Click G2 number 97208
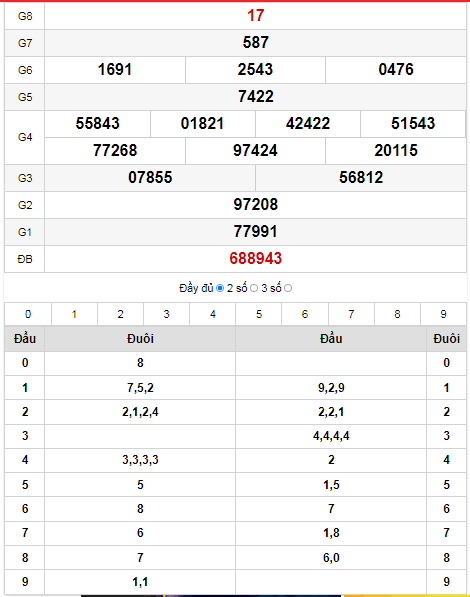The width and height of the screenshot is (470, 597). click(x=256, y=204)
